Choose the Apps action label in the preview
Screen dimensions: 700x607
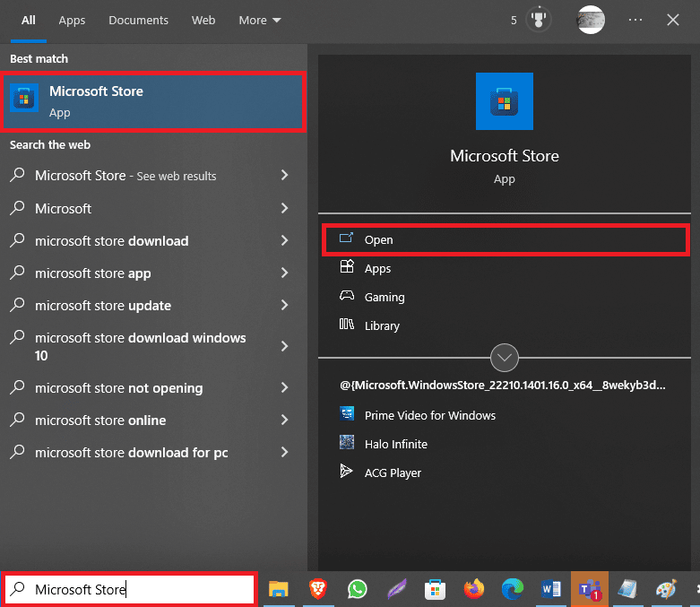pyautogui.click(x=377, y=268)
